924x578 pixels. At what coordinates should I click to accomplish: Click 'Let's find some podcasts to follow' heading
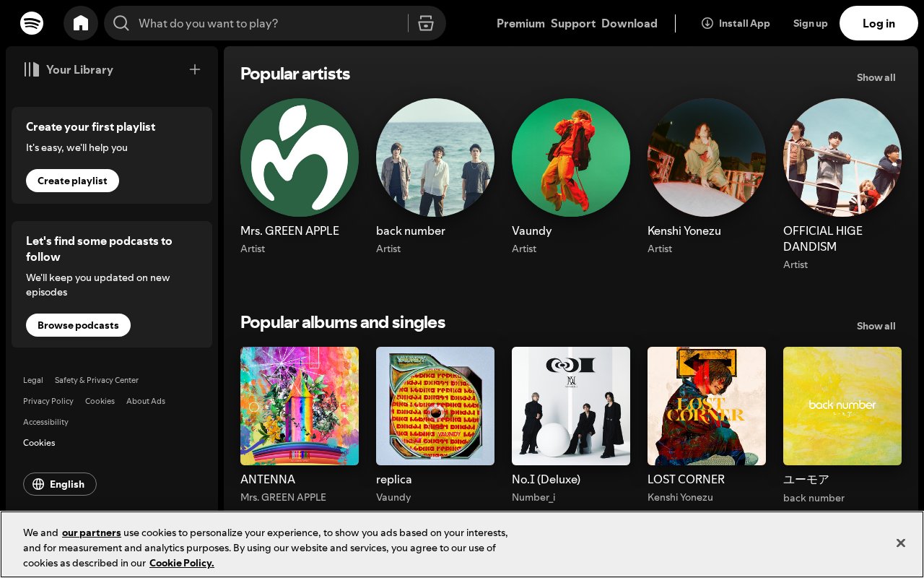pyautogui.click(x=99, y=249)
